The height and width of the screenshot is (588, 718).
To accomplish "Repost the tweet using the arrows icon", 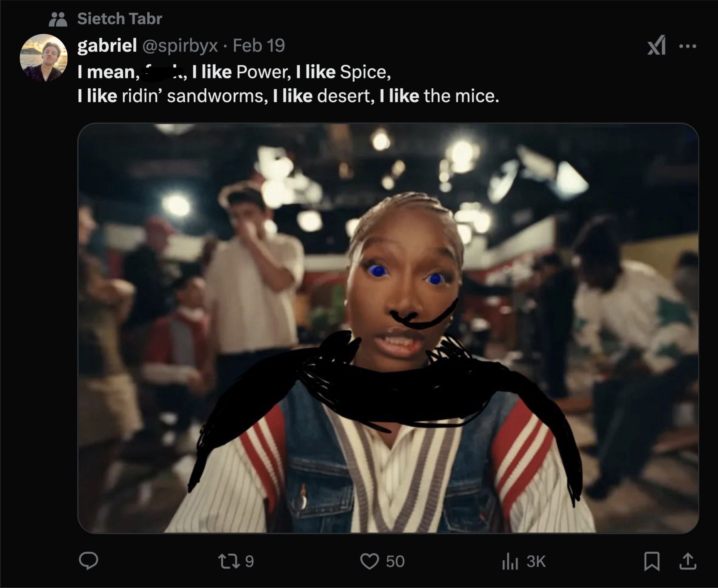I will point(228,561).
